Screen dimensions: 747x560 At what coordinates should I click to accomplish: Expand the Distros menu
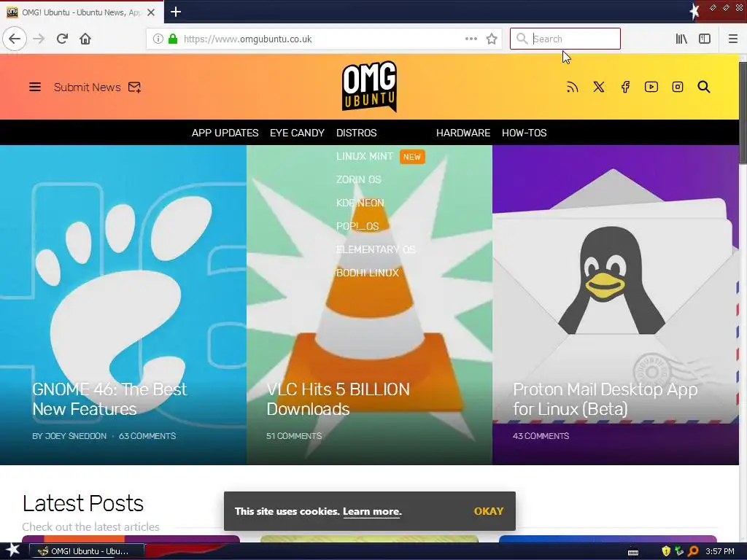click(356, 133)
